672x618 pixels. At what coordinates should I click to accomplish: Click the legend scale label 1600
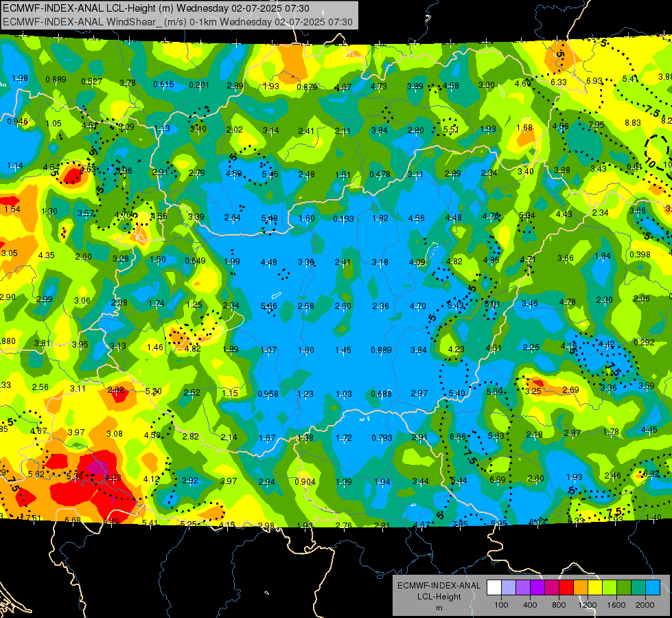[616, 605]
